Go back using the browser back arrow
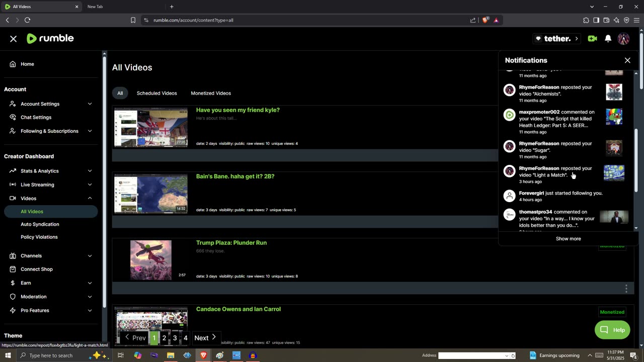This screenshot has height=362, width=644. coord(8,20)
